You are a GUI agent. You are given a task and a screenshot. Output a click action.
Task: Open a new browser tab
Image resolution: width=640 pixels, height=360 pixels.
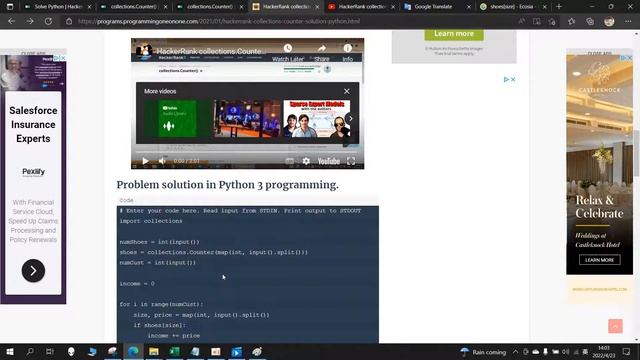(x=559, y=7)
